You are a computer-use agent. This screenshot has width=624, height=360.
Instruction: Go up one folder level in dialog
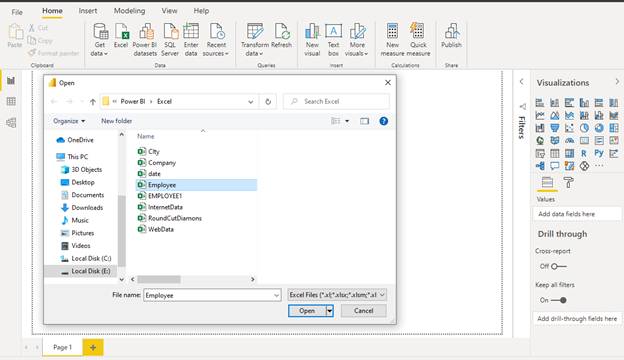(92, 102)
